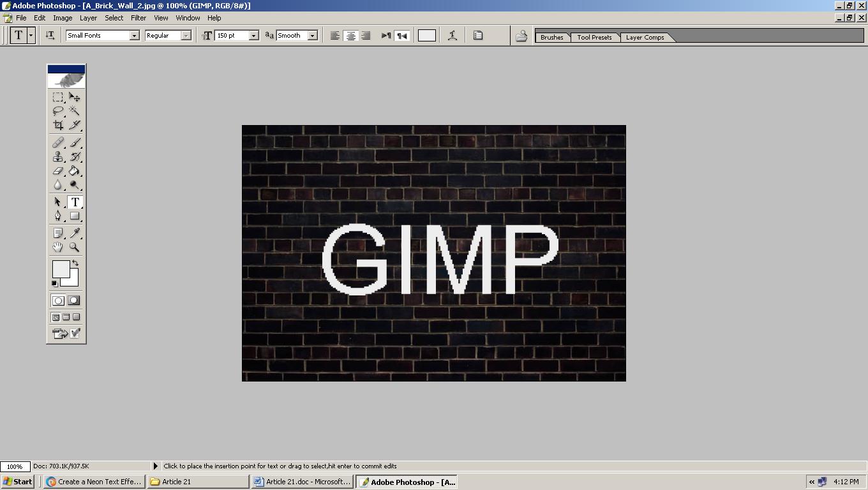Select the Healing Brush tool
The width and height of the screenshot is (868, 490).
pos(58,143)
